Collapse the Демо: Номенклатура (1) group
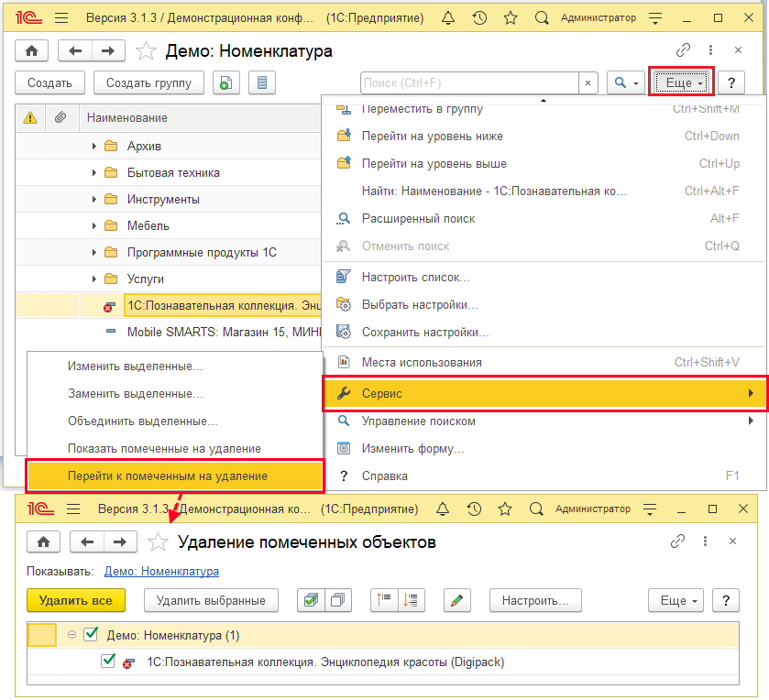This screenshot has height=700, width=769. [72, 635]
